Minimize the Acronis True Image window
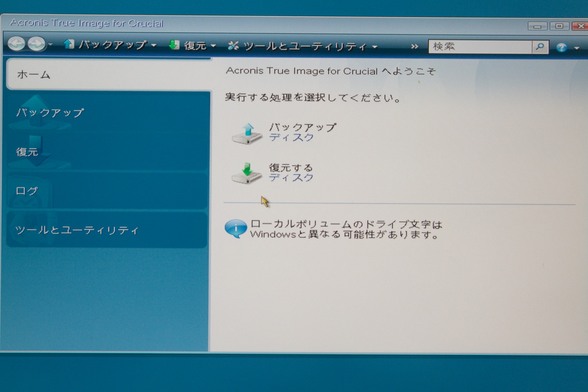This screenshot has height=392, width=588. click(537, 26)
